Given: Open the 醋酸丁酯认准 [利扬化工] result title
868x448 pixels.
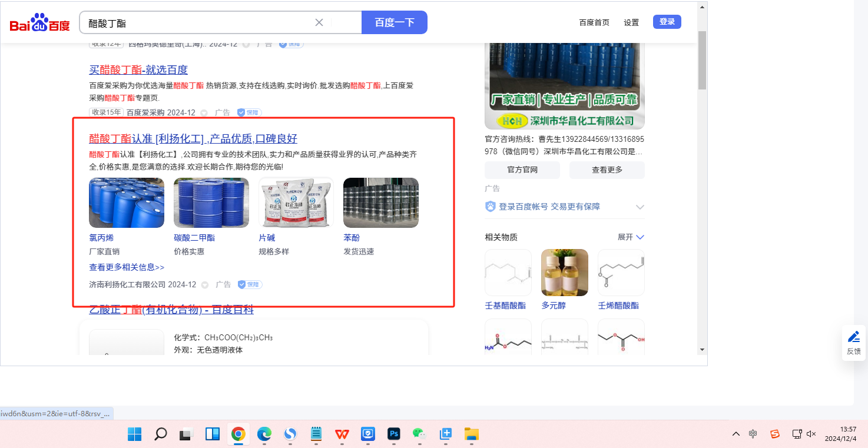Looking at the screenshot, I should 193,139.
